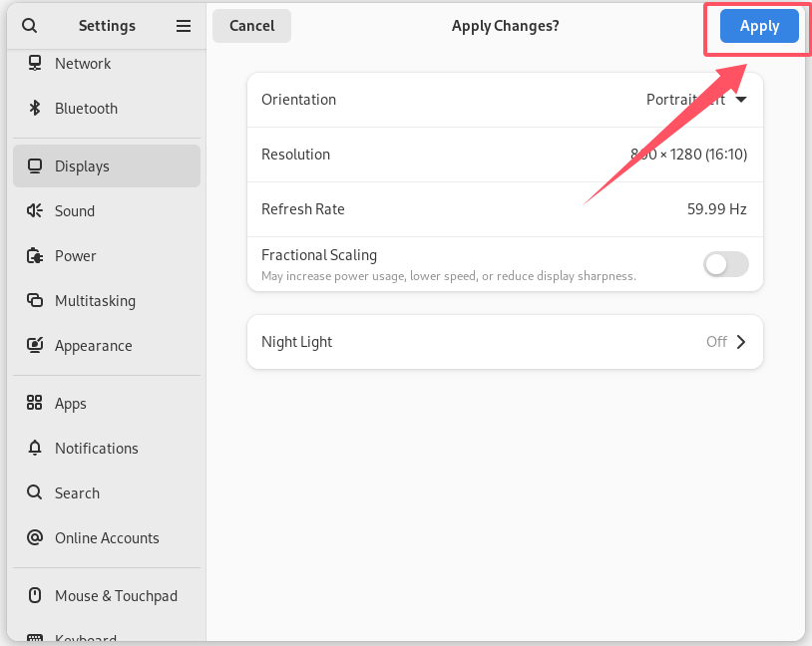The image size is (812, 646).
Task: Click the Power plug icon
Action: click(x=35, y=255)
